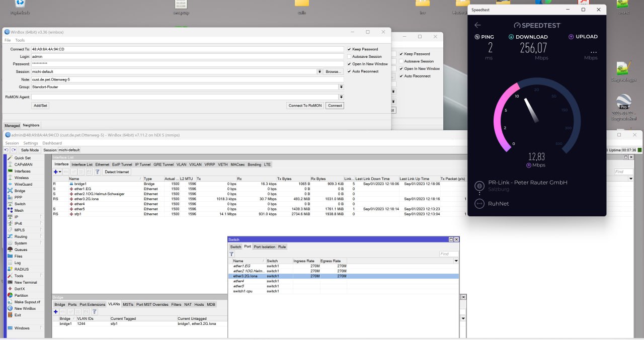Open WireGuard in the sidebar

(x=23, y=185)
